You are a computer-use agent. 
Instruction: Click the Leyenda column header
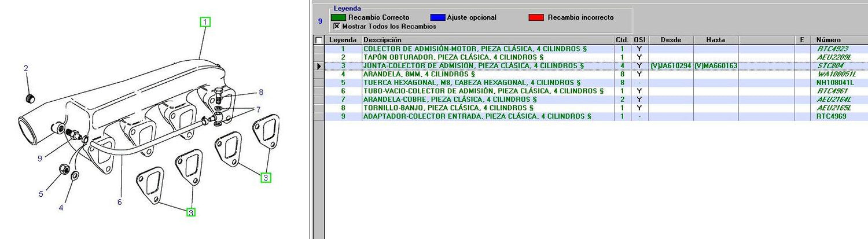(x=343, y=40)
